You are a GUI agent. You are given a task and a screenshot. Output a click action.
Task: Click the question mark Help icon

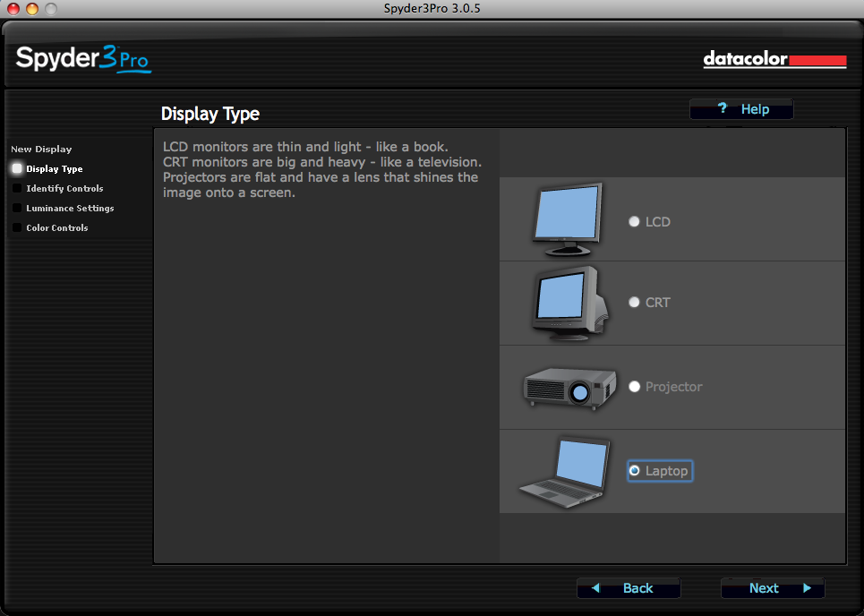click(x=723, y=109)
